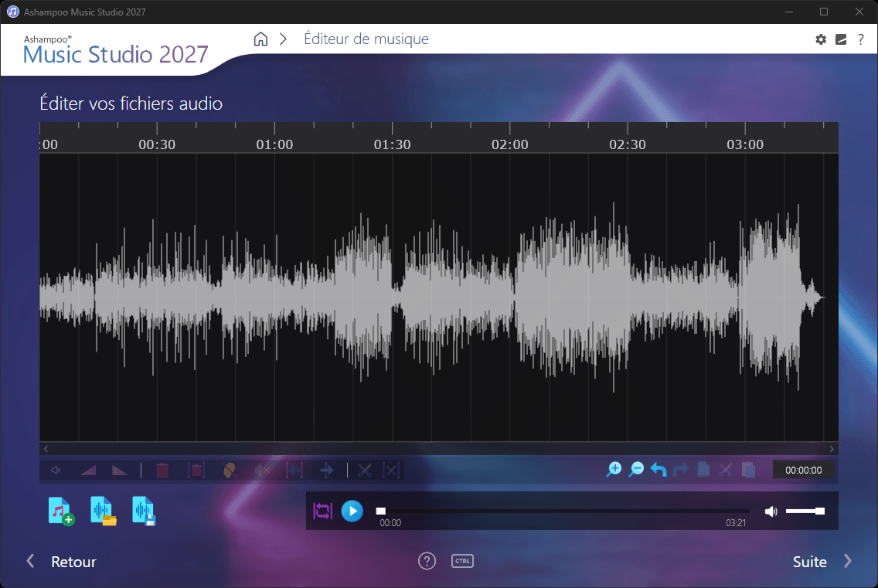
Task: Click the scissors split icon
Action: click(x=365, y=471)
